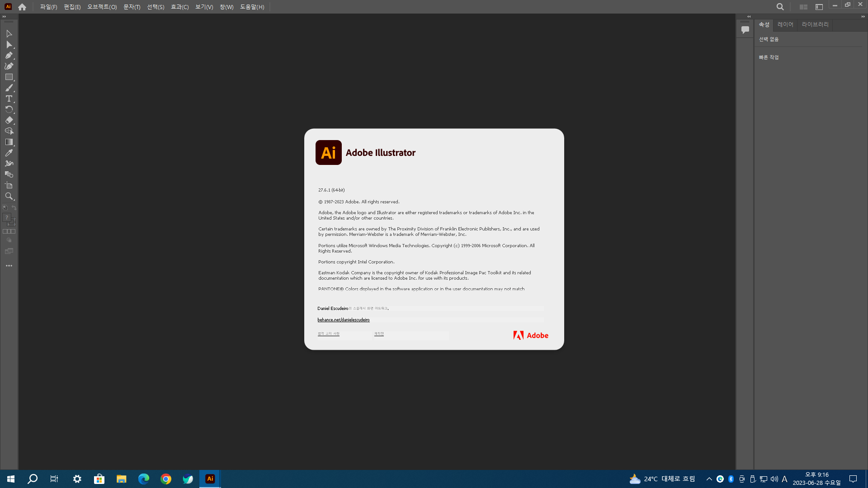Click the 법적 고지 사항 link
Screen dimensions: 868x488
[328, 334]
